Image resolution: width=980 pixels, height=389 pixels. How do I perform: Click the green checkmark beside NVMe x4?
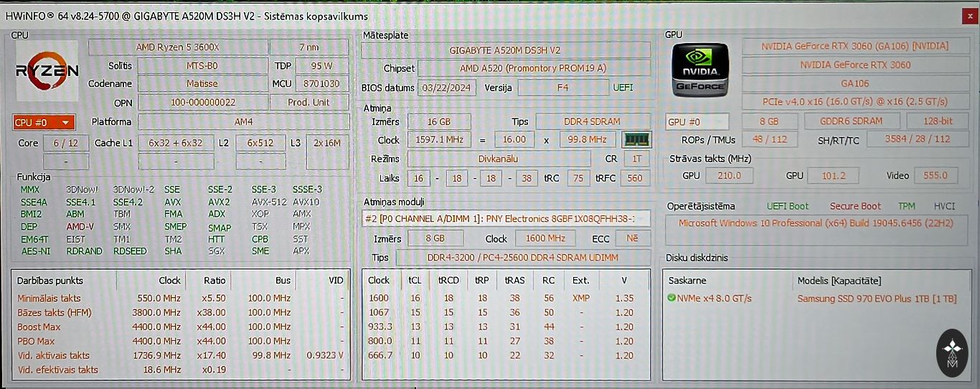point(672,299)
